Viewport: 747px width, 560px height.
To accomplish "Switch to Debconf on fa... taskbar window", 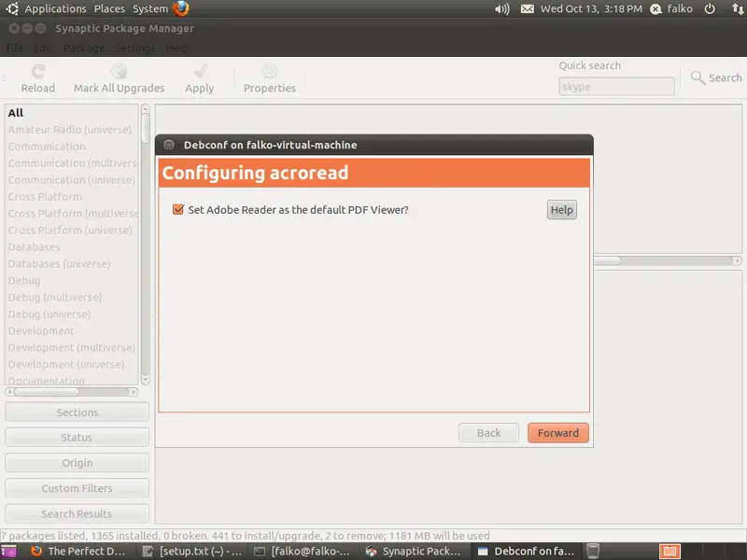I will coord(526,552).
